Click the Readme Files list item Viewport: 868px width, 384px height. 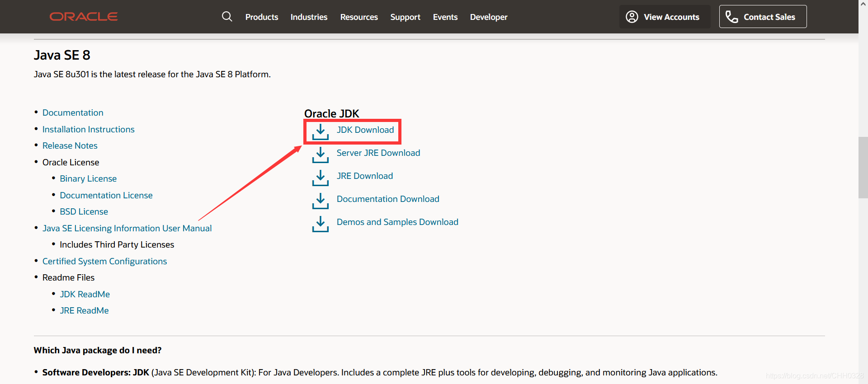click(69, 277)
